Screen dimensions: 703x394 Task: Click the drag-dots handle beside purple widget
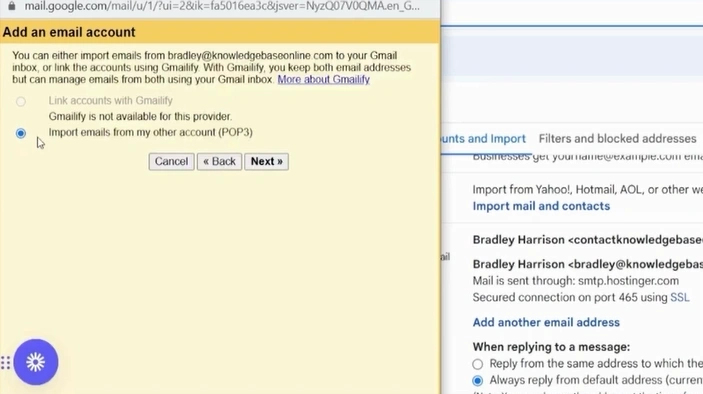[5, 363]
